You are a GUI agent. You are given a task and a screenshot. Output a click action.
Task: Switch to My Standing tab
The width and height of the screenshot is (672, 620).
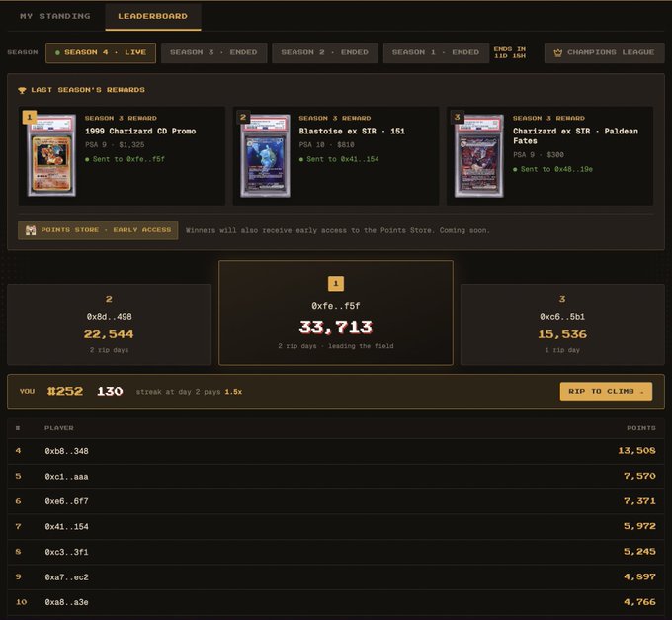coord(55,16)
